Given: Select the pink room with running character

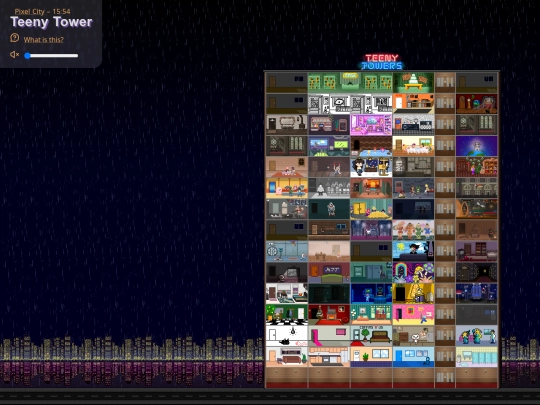Looking at the screenshot, I should pos(413,314).
